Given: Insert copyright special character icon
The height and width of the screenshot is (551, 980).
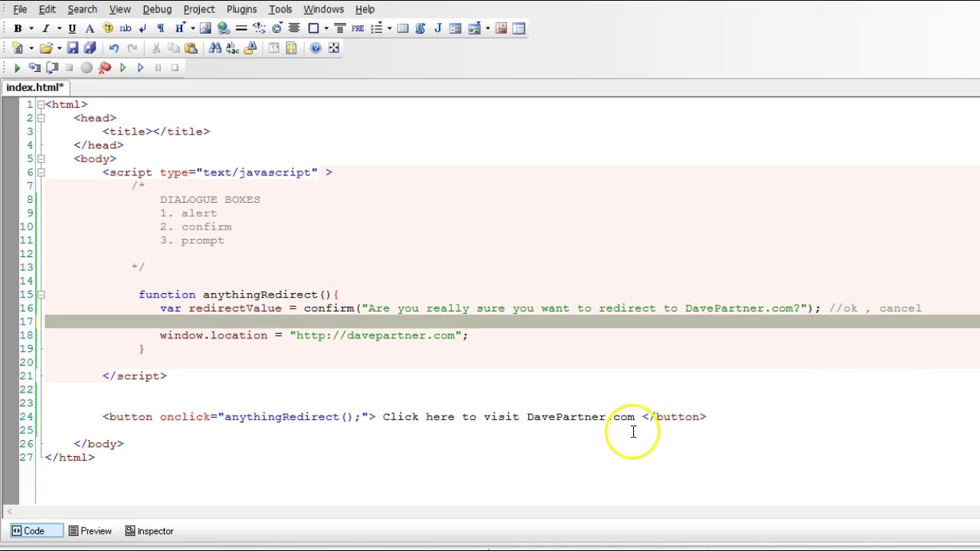Looking at the screenshot, I should (x=276, y=28).
